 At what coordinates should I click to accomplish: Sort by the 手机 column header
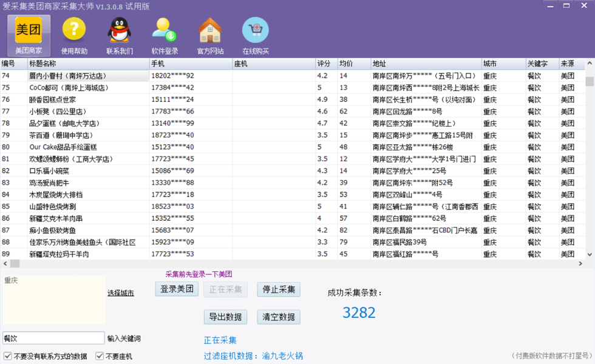[x=191, y=64]
